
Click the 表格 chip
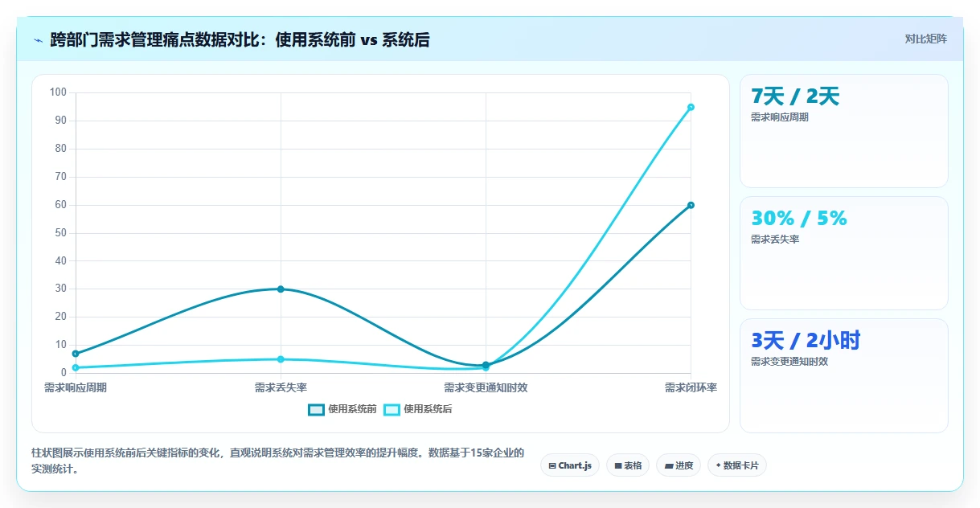point(628,465)
